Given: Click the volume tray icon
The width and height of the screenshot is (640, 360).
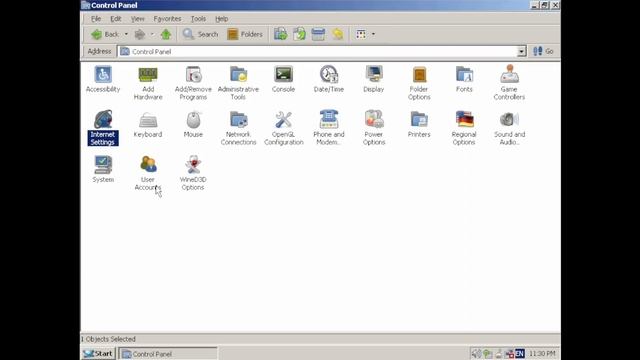Looking at the screenshot, I should pos(476,353).
